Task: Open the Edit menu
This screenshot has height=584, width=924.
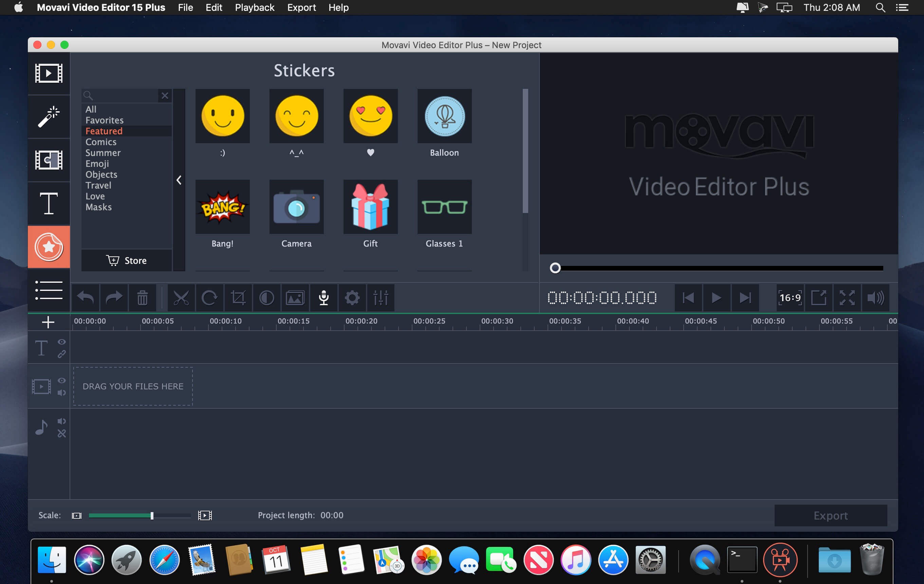Action: [x=214, y=7]
